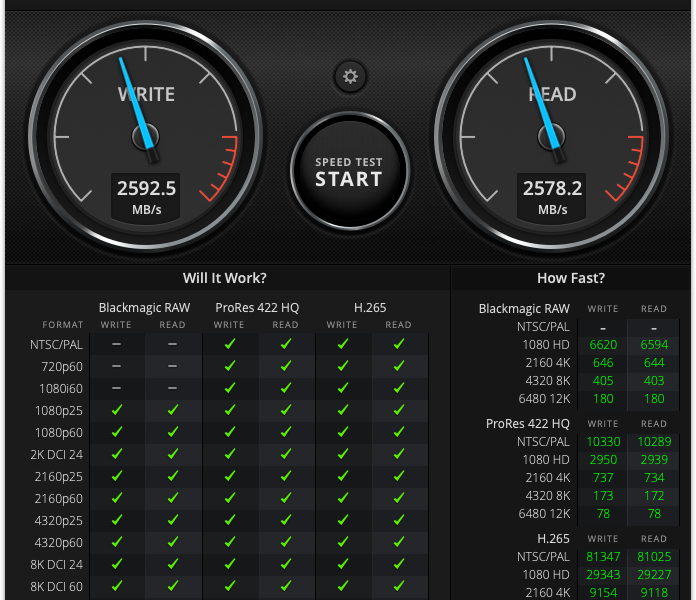This screenshot has height=600, width=696.
Task: Click the NTSC/PAL Blackmagic RAW write dash
Action: 117,344
